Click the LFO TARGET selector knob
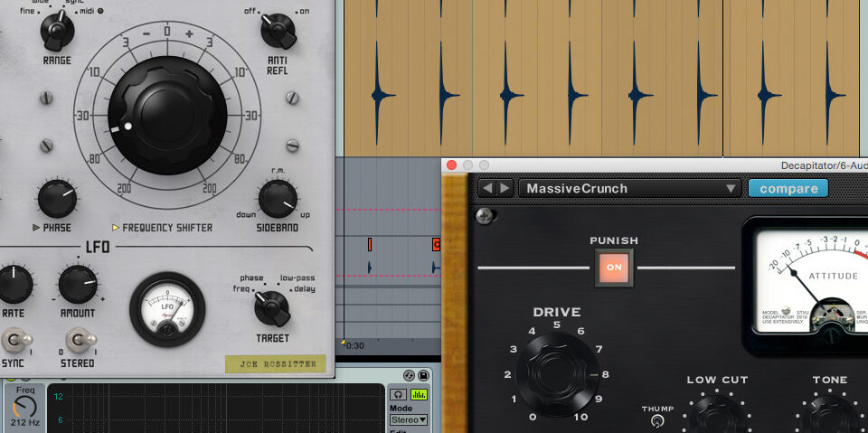868x433 pixels. (x=271, y=308)
